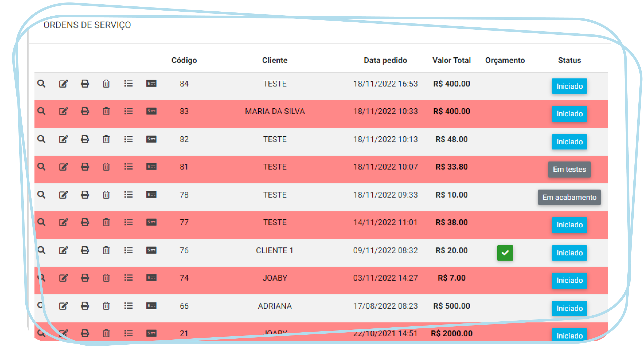Edit order 66 of Adriana
The height and width of the screenshot is (361, 644).
click(x=63, y=306)
